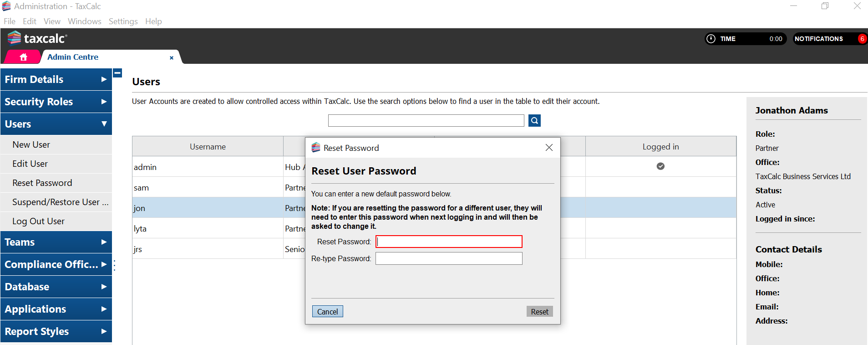Close the Reset Password dialog

click(549, 148)
